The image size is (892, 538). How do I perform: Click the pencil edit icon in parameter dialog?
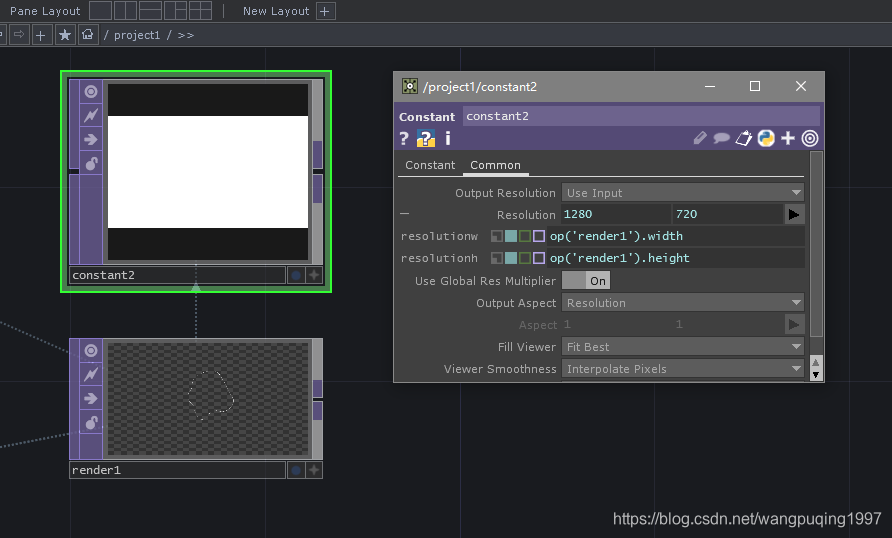tap(700, 138)
